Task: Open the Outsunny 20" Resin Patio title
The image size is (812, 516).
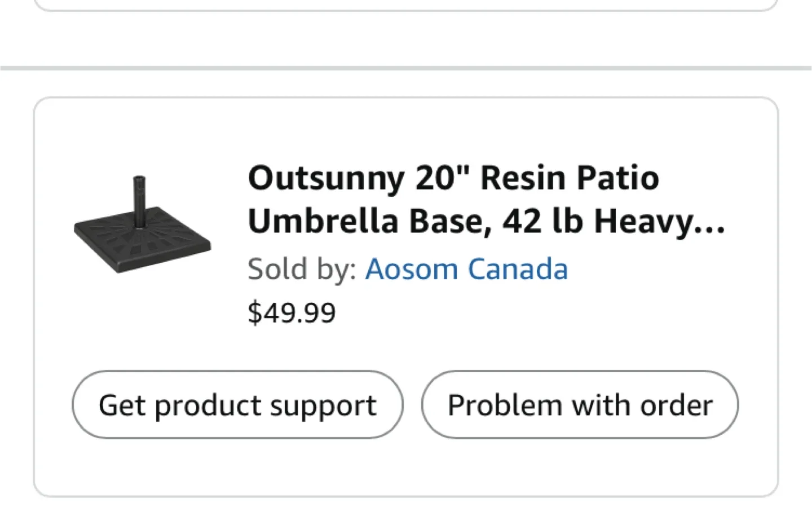Action: [453, 178]
